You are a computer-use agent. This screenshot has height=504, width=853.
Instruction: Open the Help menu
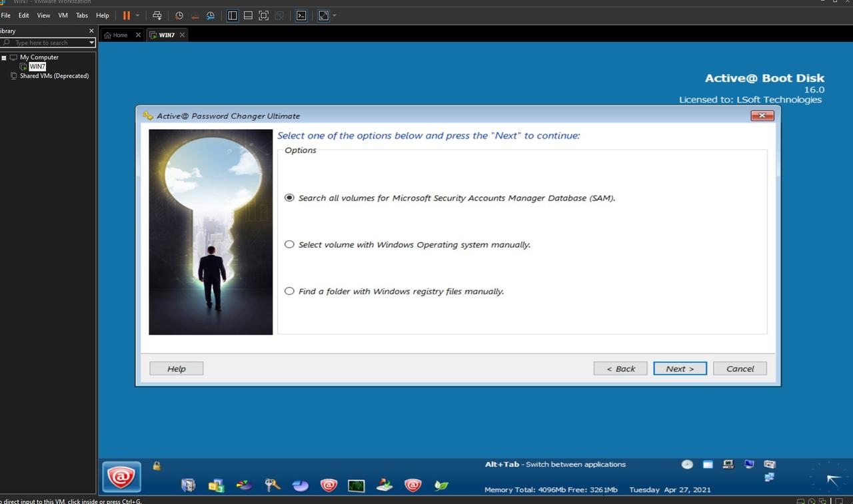coord(103,15)
